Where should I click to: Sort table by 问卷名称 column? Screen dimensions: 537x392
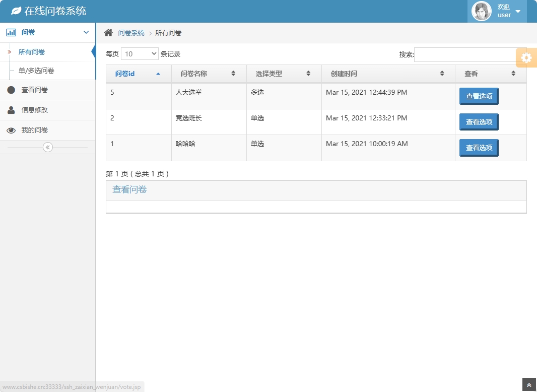[208, 74]
